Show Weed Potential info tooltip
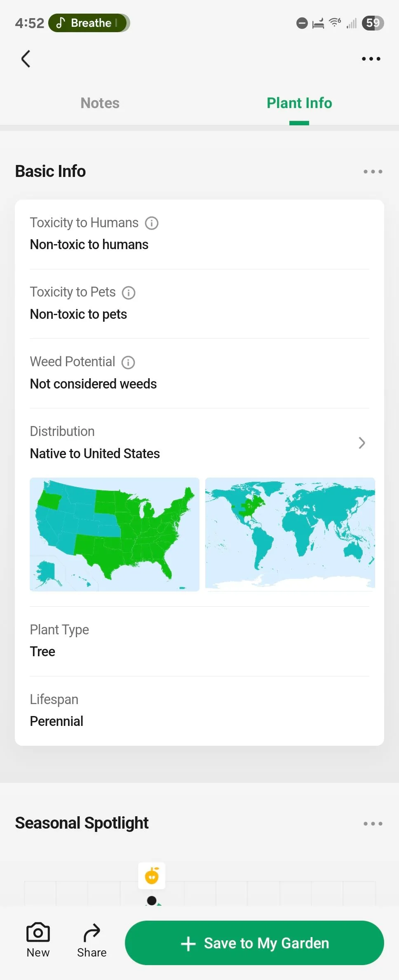The width and height of the screenshot is (399, 980). point(128,363)
